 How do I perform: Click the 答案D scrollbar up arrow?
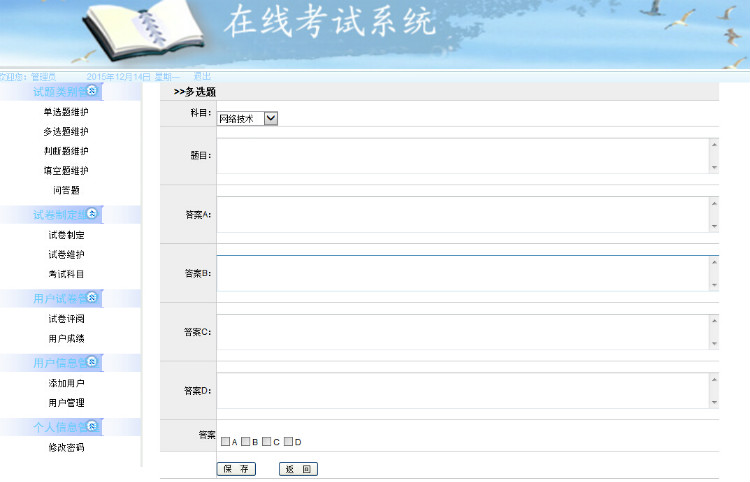pos(714,379)
